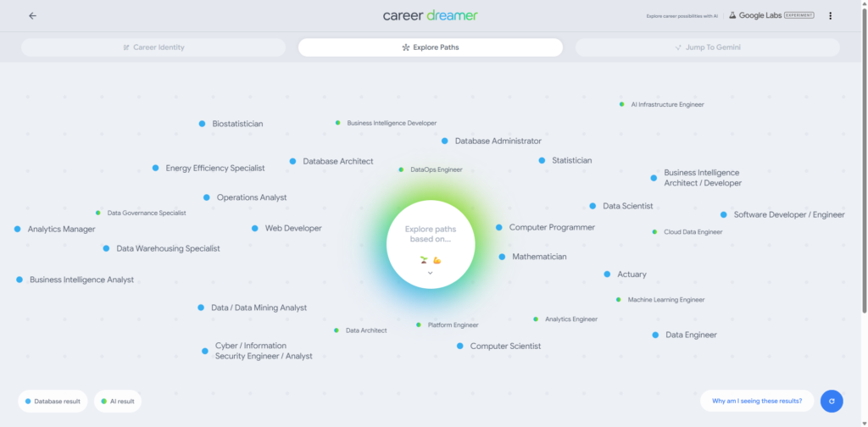Click the green dot beside DataOps Engineer
This screenshot has width=868, height=427.
pyautogui.click(x=401, y=169)
